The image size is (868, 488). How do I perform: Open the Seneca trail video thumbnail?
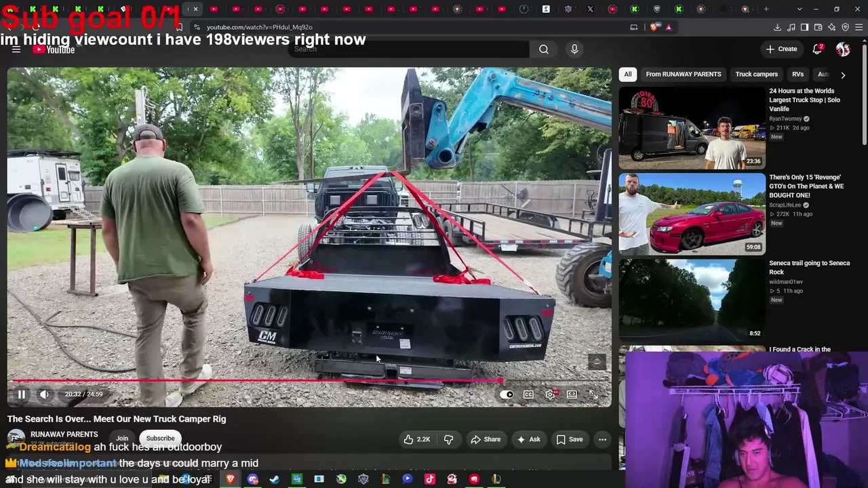692,300
